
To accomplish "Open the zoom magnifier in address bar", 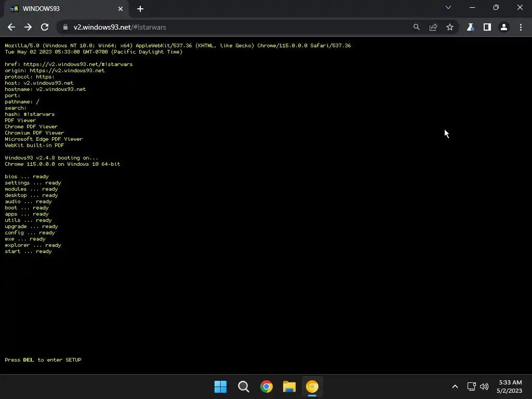I will (417, 27).
